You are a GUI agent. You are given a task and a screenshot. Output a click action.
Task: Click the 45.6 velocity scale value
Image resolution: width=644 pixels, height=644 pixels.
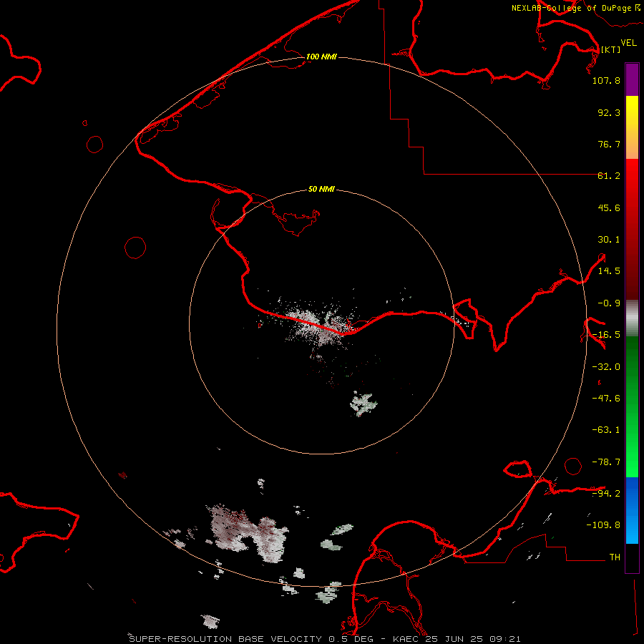point(609,208)
